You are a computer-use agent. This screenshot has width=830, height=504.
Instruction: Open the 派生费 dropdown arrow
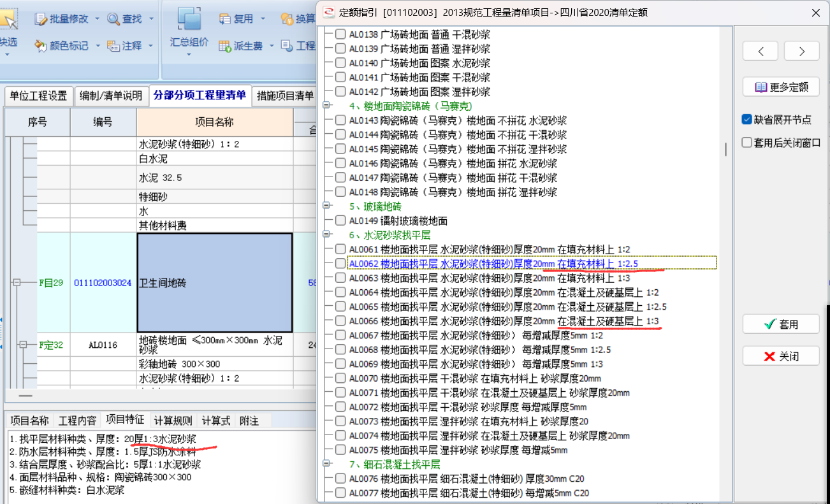pyautogui.click(x=272, y=46)
